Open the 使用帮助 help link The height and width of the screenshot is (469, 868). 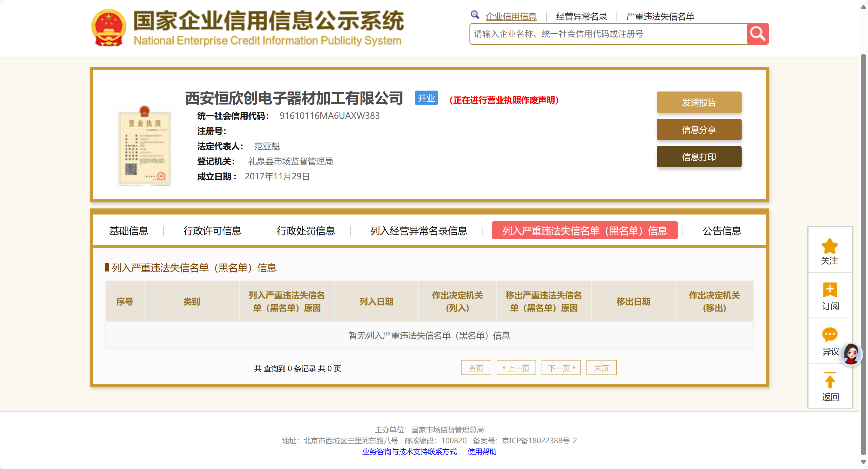[482, 451]
